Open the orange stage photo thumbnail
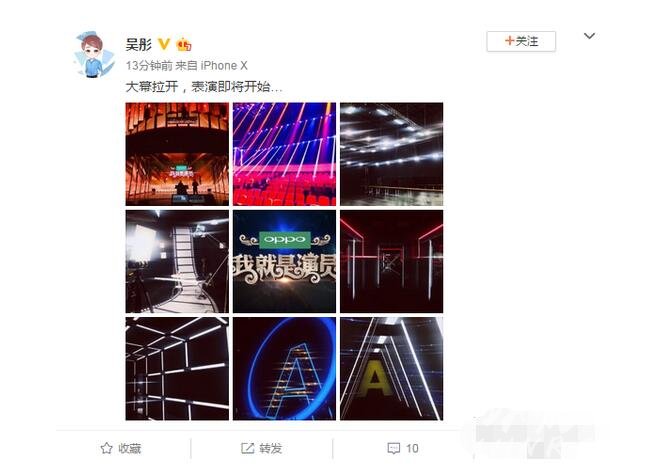This screenshot has height=468, width=653. click(x=177, y=154)
